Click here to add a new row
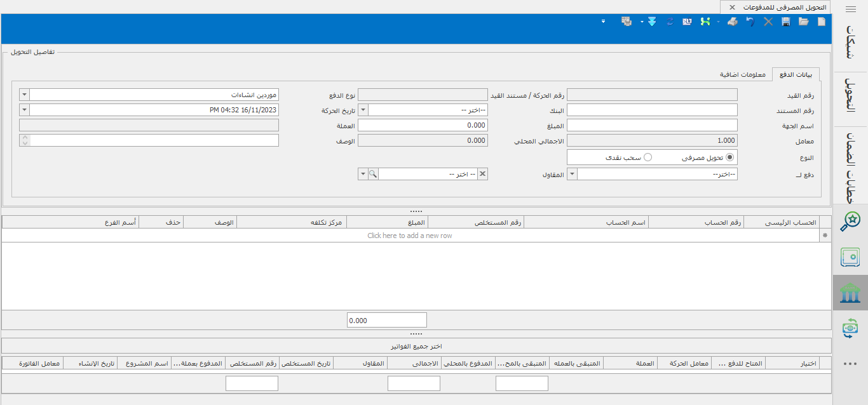The image size is (868, 405). pos(410,236)
